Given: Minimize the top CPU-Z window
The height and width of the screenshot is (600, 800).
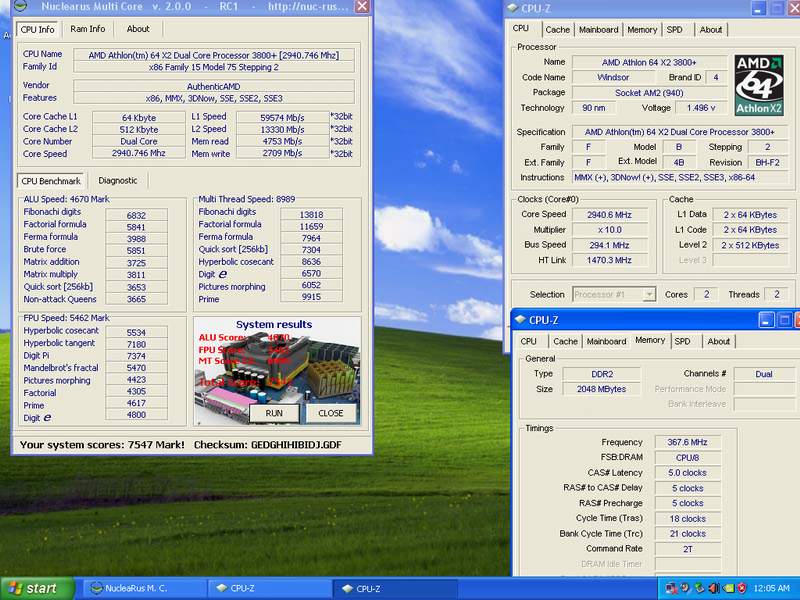Looking at the screenshot, I should point(759,8).
